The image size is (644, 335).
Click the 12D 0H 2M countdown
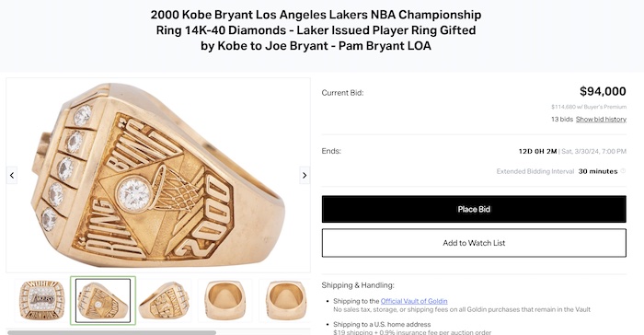[537, 151]
